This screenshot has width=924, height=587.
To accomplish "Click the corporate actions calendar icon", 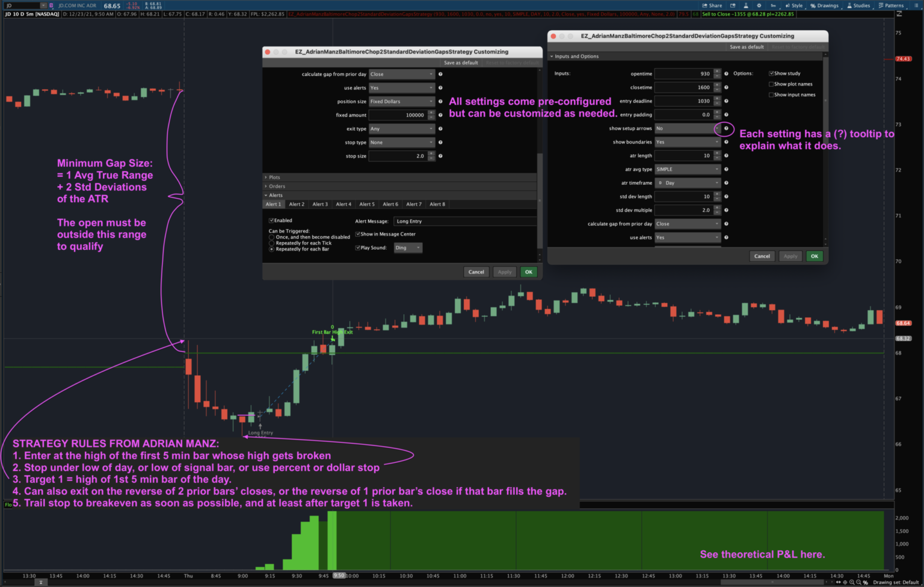I will click(734, 5).
